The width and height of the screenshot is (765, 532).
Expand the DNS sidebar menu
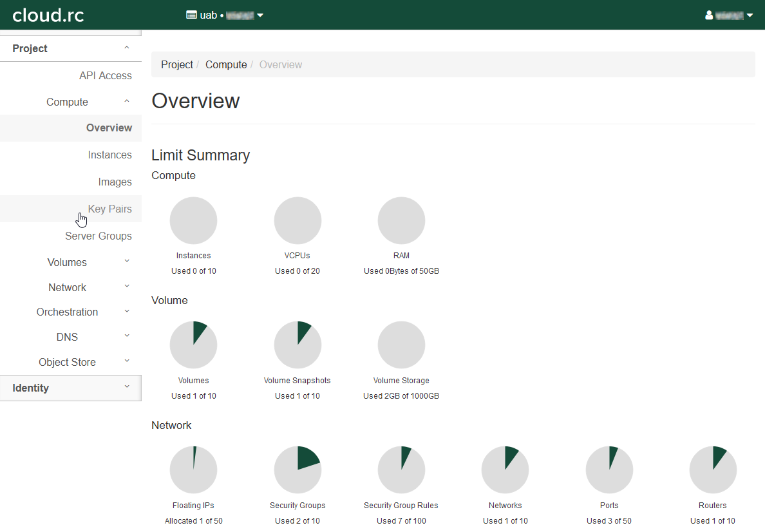pos(68,337)
